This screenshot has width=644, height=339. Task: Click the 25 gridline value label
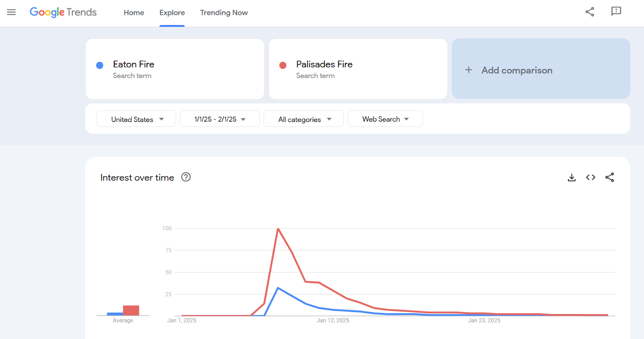tap(168, 294)
